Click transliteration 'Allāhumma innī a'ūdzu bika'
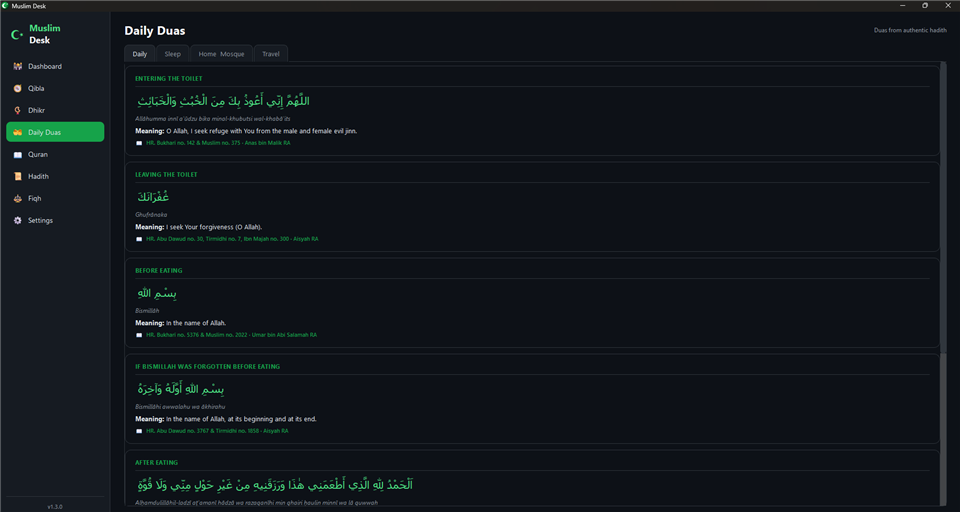Screen dimensions: 960x512 212,118
